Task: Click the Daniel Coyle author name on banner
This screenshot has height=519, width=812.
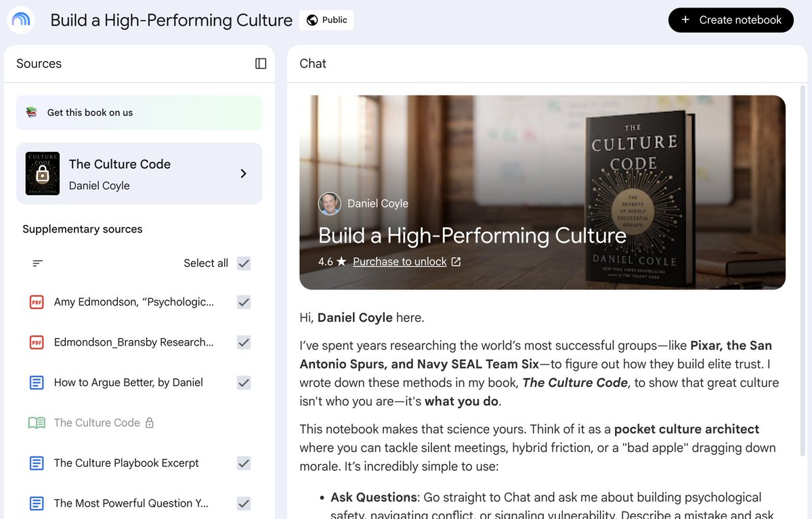Action: tap(378, 203)
